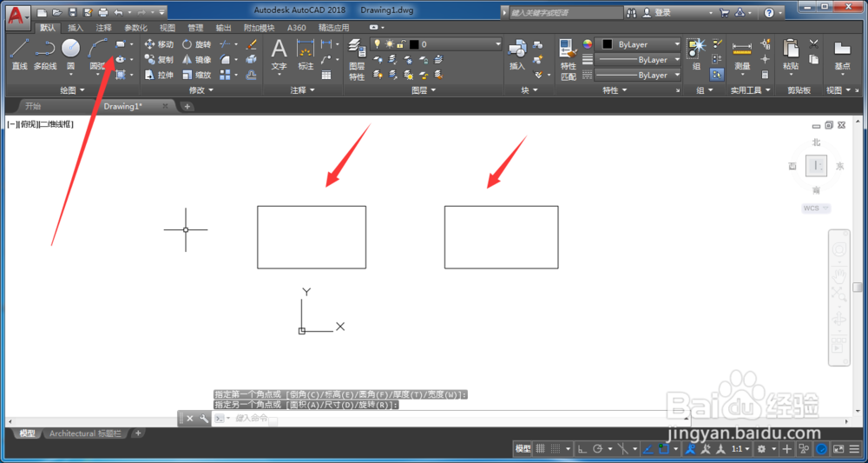This screenshot has height=463, width=868.
Task: Click the Plot printer icon in quick access toolbar
Action: click(x=103, y=12)
